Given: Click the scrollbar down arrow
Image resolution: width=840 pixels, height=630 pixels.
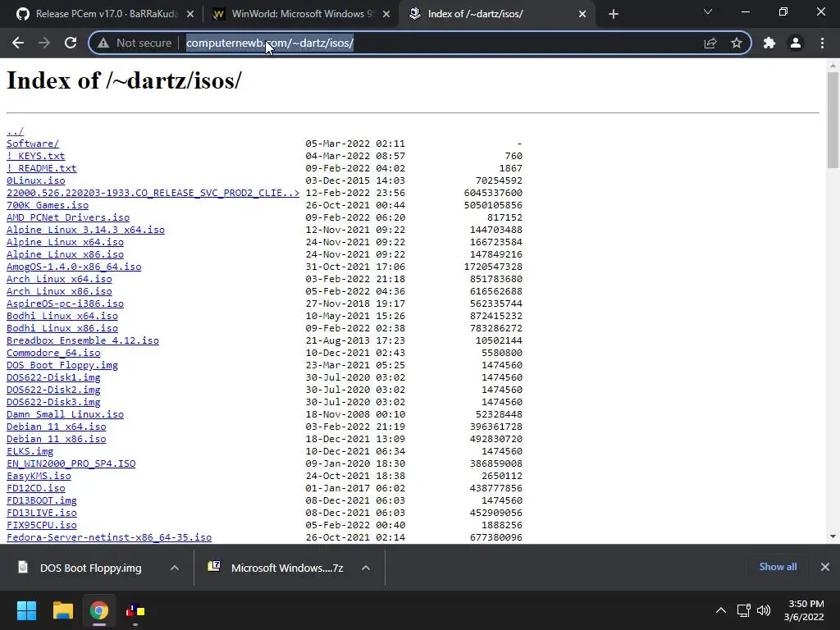Looking at the screenshot, I should point(833,536).
